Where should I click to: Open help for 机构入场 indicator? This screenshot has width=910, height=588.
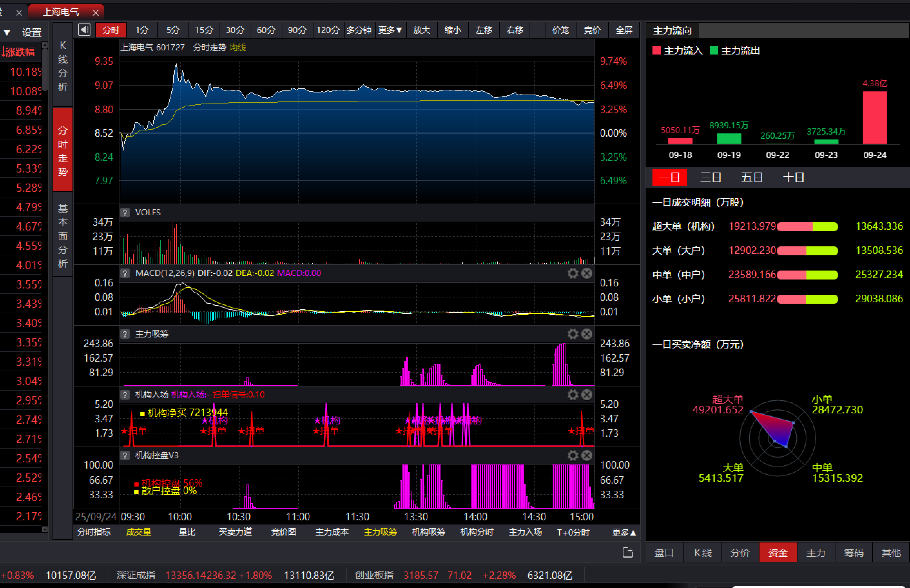[125, 395]
